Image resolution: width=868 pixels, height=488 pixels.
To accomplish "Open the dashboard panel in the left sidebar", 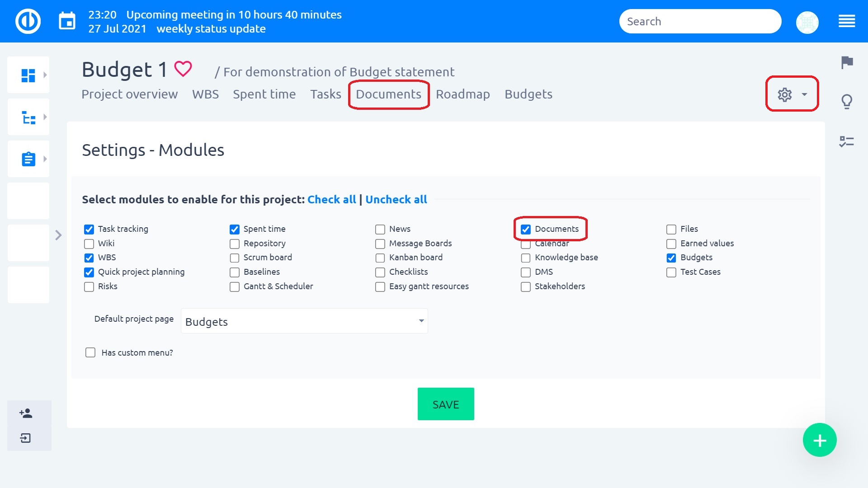I will pyautogui.click(x=28, y=75).
